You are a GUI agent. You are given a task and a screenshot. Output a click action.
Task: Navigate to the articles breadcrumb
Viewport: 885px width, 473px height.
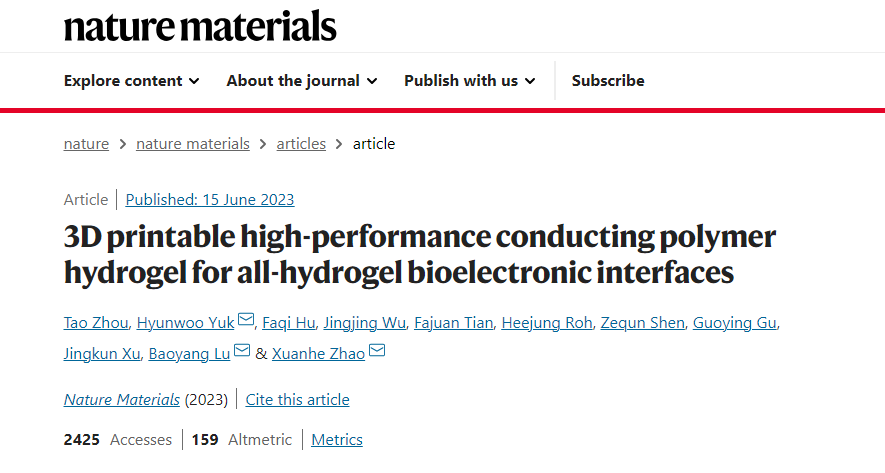[x=301, y=144]
